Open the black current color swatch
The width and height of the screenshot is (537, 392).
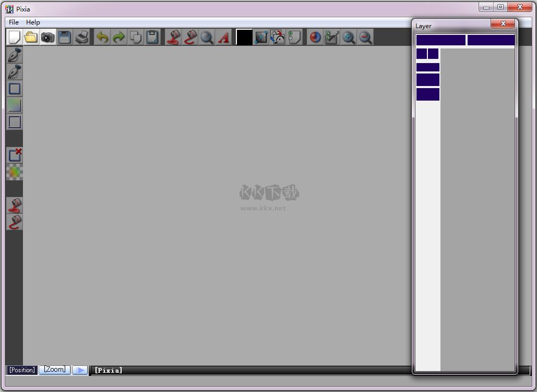click(x=244, y=37)
